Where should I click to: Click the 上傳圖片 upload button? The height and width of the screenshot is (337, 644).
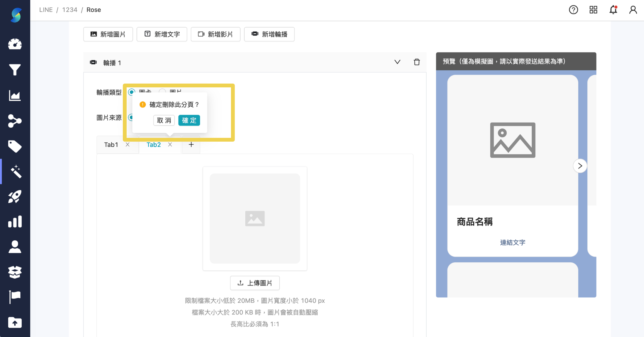coord(255,283)
